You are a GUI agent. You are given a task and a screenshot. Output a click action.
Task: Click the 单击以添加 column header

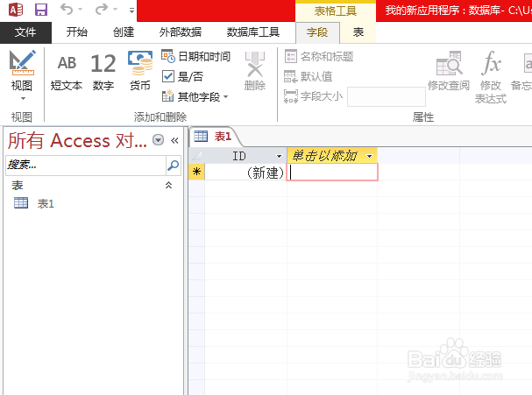[324, 156]
